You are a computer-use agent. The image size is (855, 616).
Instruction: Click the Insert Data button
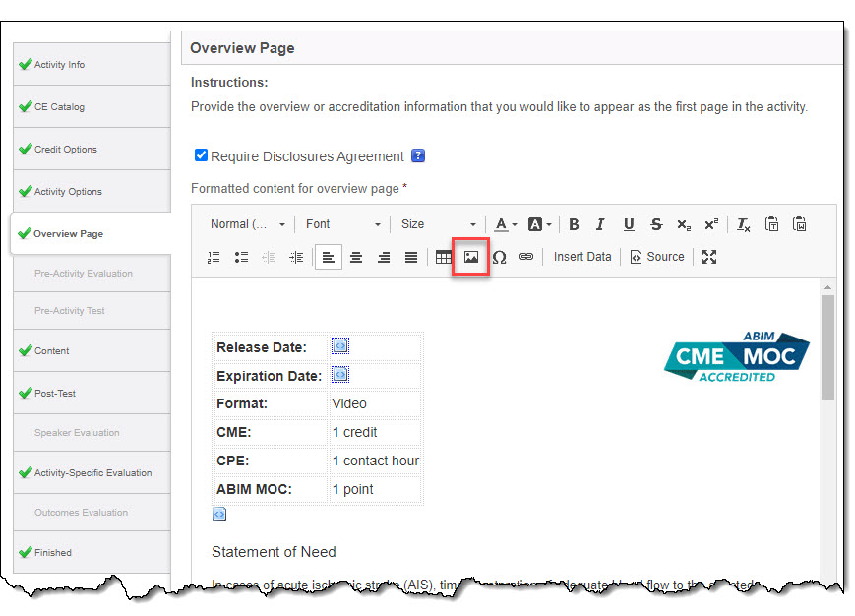point(581,257)
